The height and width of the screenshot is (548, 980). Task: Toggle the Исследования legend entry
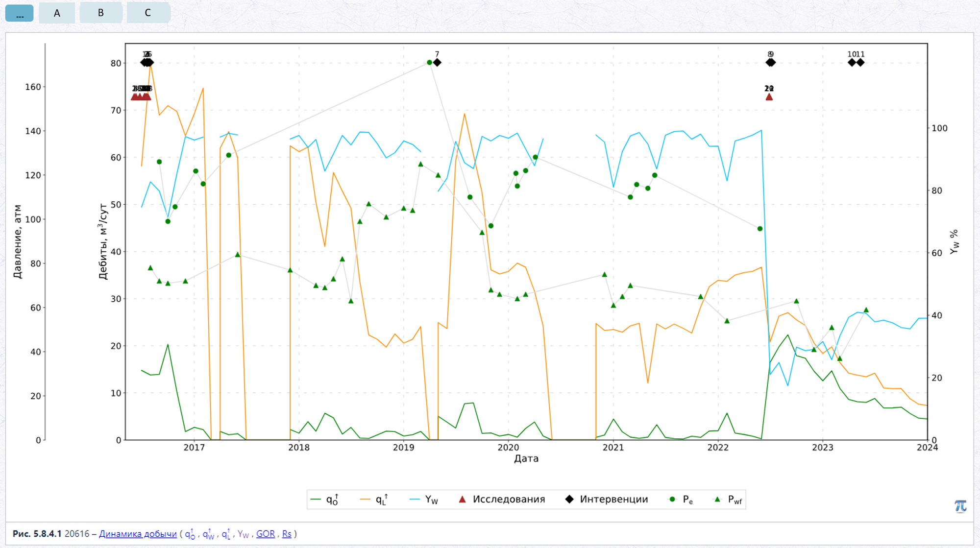coord(502,499)
